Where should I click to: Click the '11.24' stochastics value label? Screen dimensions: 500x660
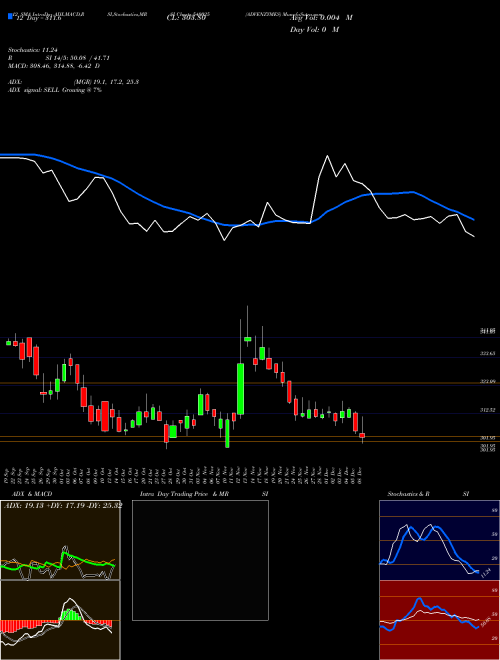pyautogui.click(x=486, y=573)
